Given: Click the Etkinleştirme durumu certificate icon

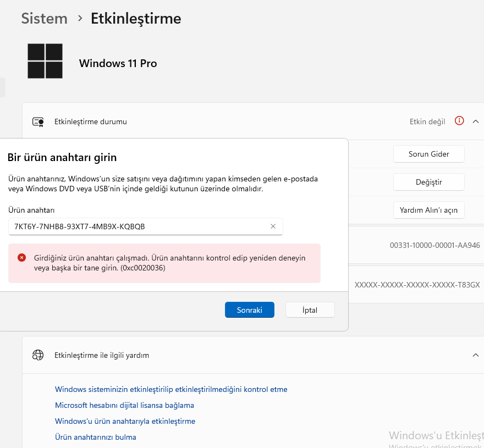Looking at the screenshot, I should click(x=38, y=122).
